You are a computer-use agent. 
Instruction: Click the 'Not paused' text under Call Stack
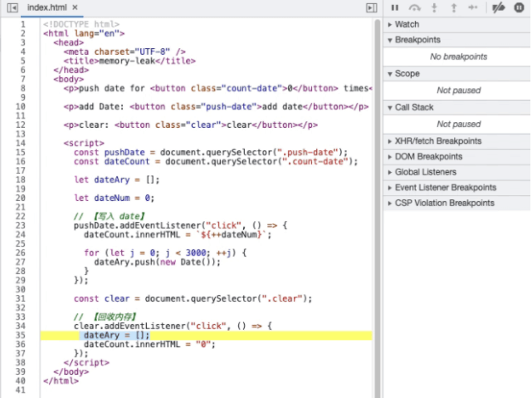458,124
